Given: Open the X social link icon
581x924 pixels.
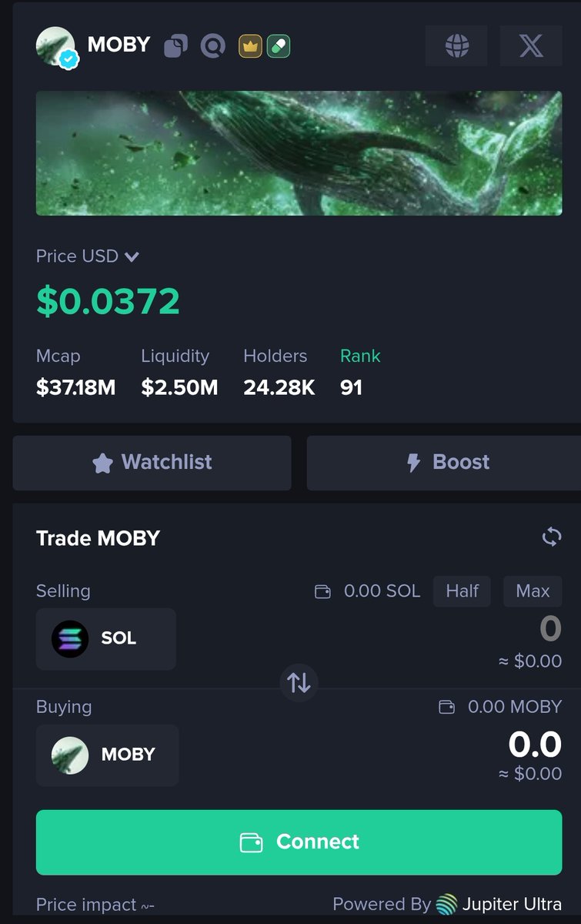Looking at the screenshot, I should [x=531, y=45].
